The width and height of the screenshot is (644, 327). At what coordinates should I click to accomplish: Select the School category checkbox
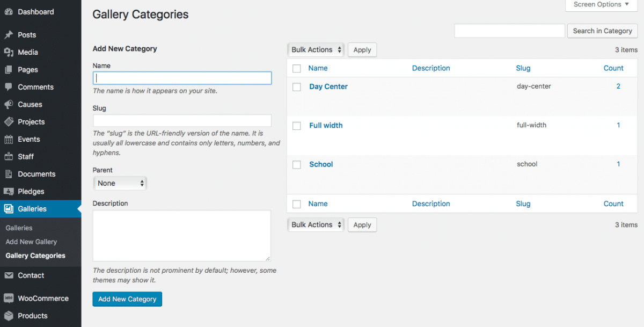297,164
